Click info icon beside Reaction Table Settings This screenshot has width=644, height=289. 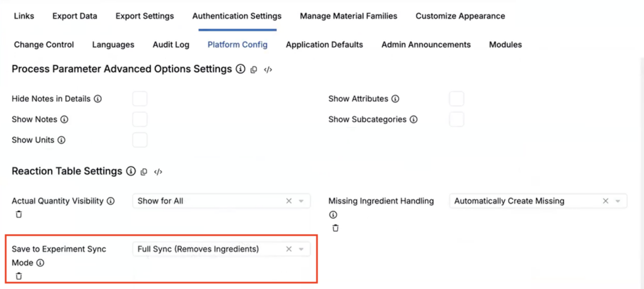[x=131, y=171]
